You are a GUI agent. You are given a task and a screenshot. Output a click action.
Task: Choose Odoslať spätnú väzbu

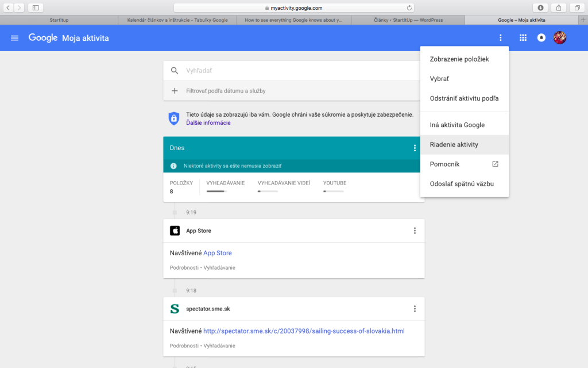click(x=464, y=183)
